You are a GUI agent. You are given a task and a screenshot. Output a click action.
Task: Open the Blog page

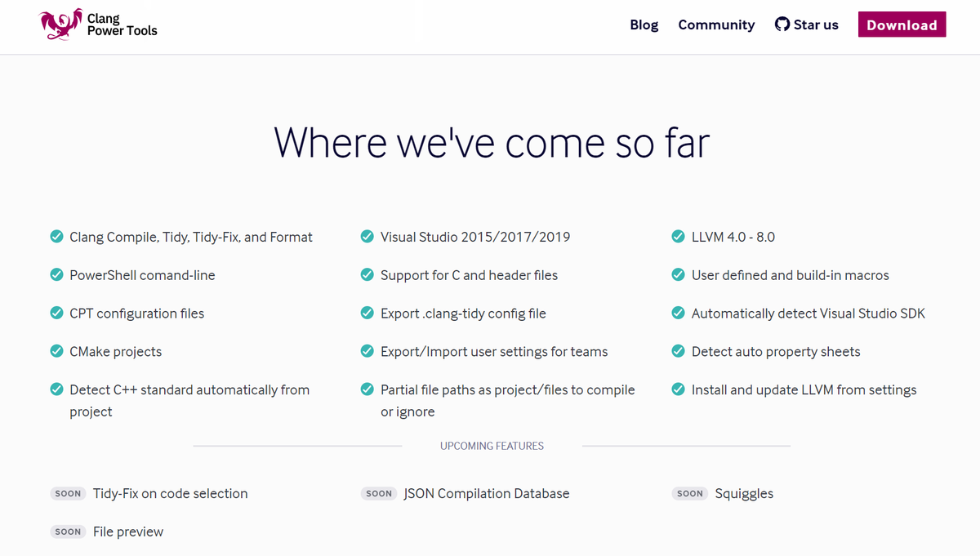(x=644, y=24)
